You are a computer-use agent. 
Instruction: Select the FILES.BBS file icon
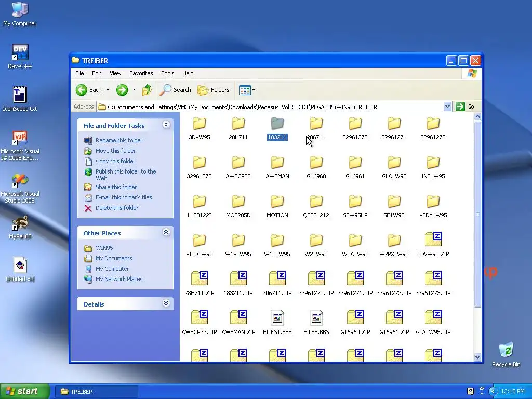click(x=316, y=317)
